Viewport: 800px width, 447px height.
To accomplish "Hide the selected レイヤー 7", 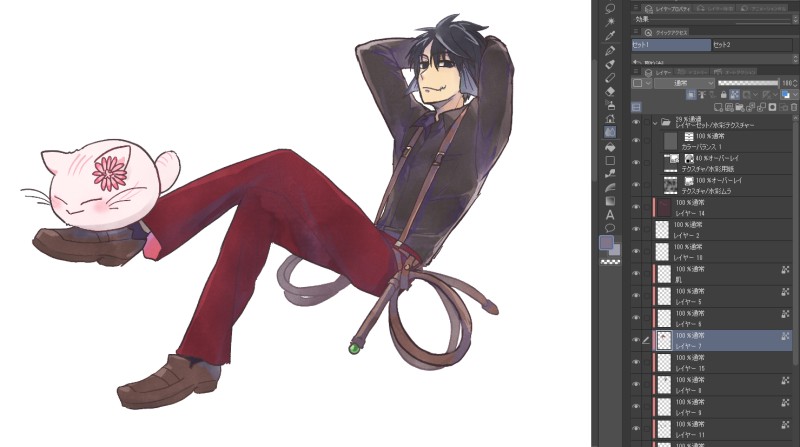I will [636, 340].
